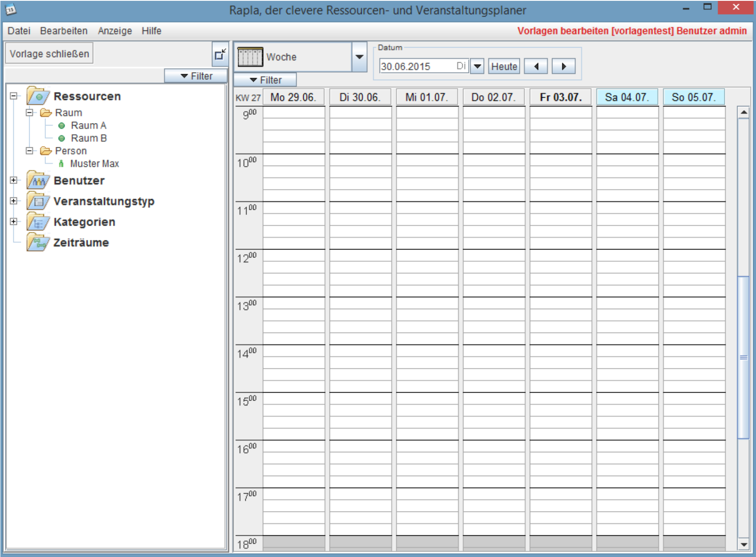Open the date picker dropdown arrow
Image resolution: width=756 pixels, height=557 pixels.
(477, 66)
